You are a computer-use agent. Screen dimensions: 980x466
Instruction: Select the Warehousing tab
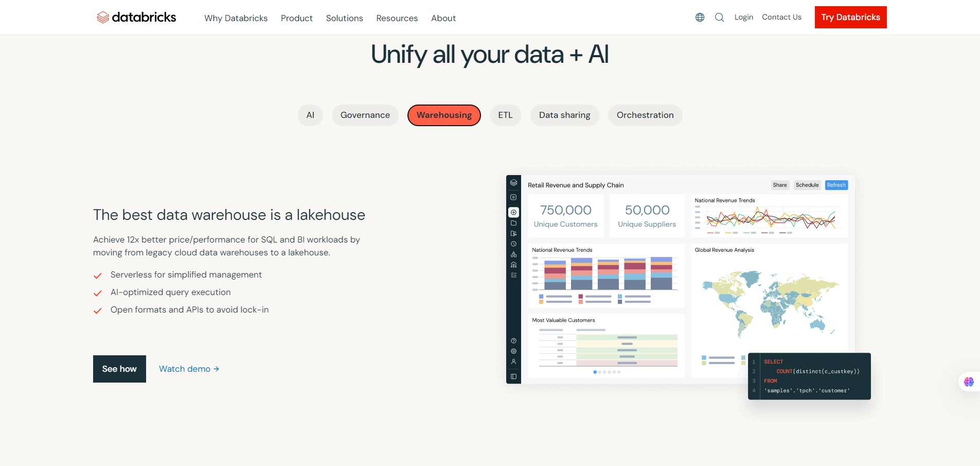click(444, 115)
